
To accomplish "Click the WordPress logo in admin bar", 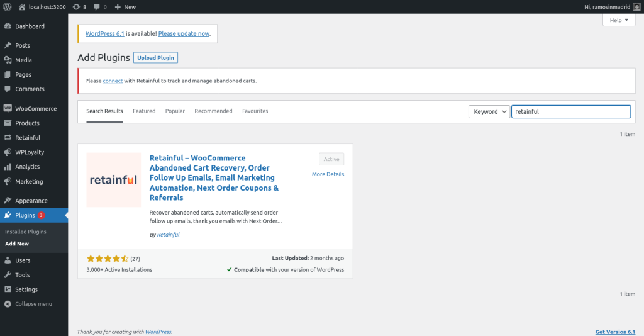I will click(8, 6).
